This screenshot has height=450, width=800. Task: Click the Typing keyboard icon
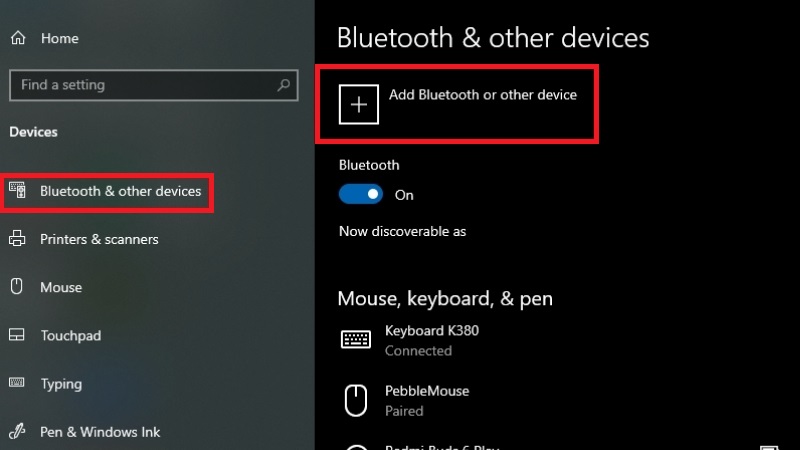coord(17,383)
